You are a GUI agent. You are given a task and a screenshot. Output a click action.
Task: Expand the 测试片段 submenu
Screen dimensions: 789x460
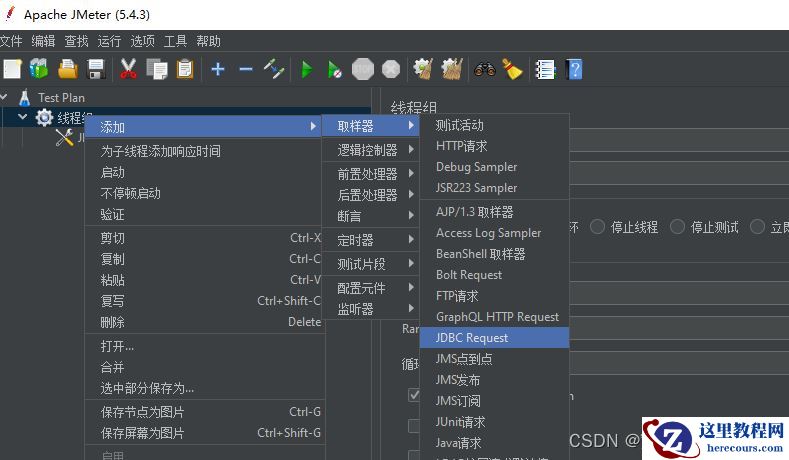tap(370, 263)
